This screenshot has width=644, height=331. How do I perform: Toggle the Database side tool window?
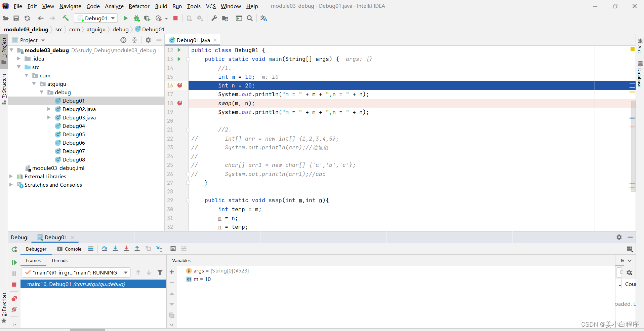tap(640, 74)
